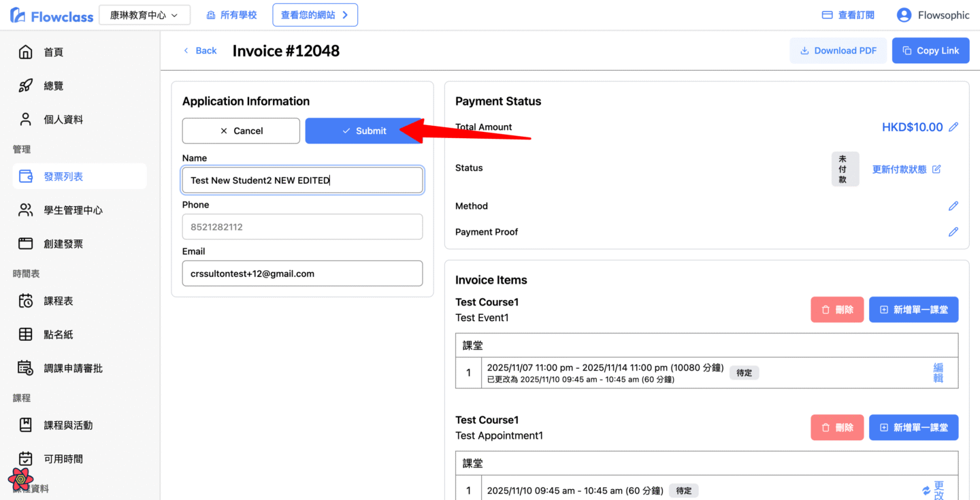Click the edit pencil for Method
This screenshot has width=980, height=500.
(x=953, y=206)
